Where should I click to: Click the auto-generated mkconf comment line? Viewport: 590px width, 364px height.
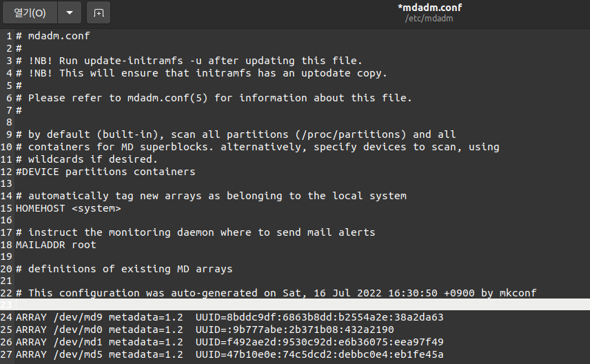point(276,293)
